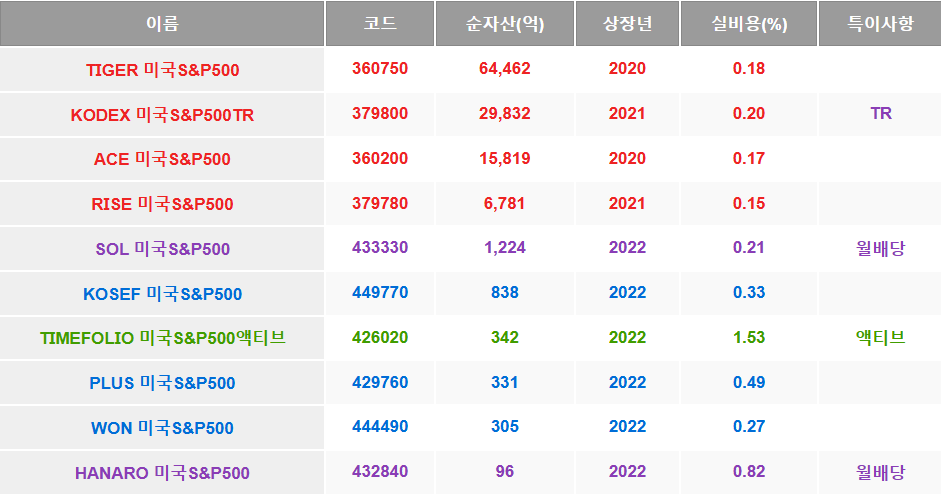Screen dimensions: 941x498
Task: Click code 426020
Action: [380, 337]
